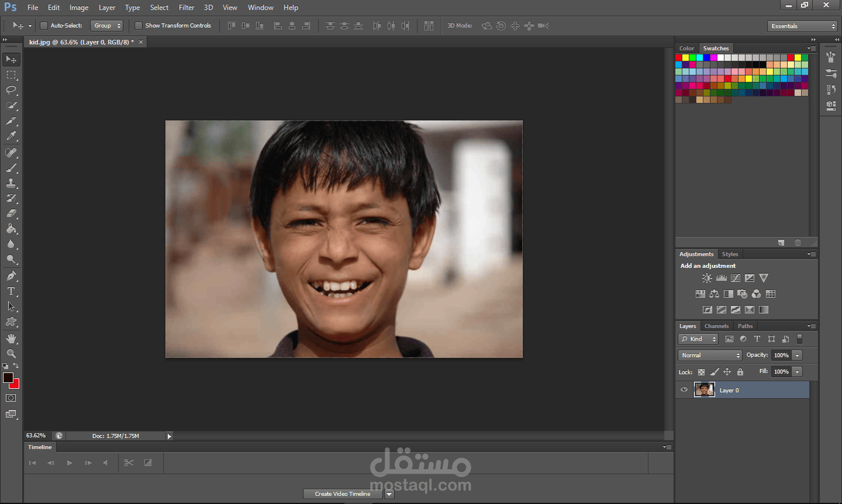Open the Normal blend mode dropdown
The width and height of the screenshot is (842, 504).
[710, 355]
